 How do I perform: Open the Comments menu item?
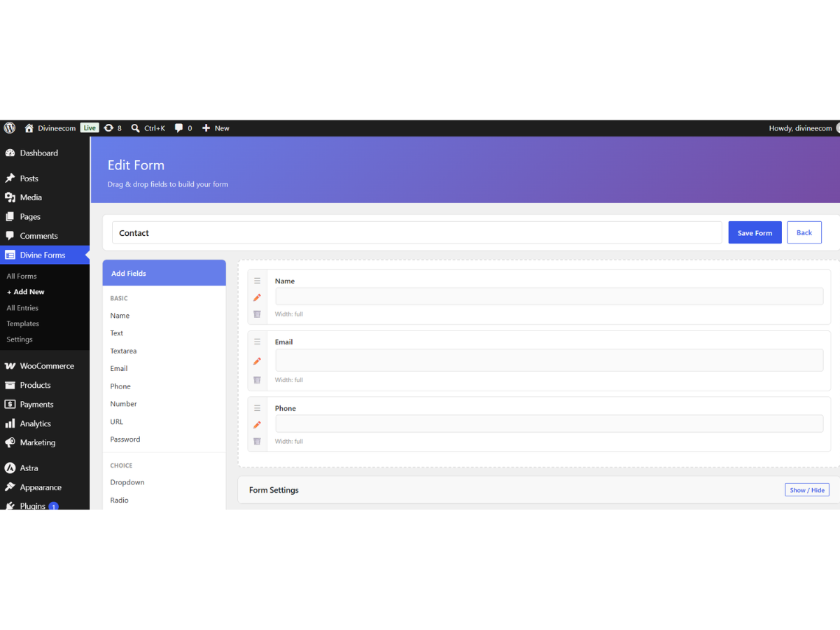45,236
